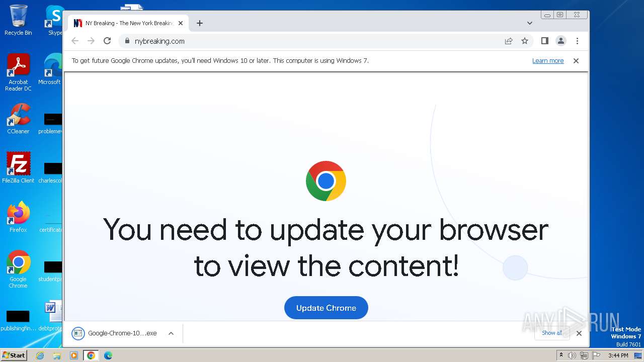This screenshot has height=362, width=644.
Task: Open Acrobat Reader DC desktop shortcut
Action: pyautogui.click(x=18, y=72)
